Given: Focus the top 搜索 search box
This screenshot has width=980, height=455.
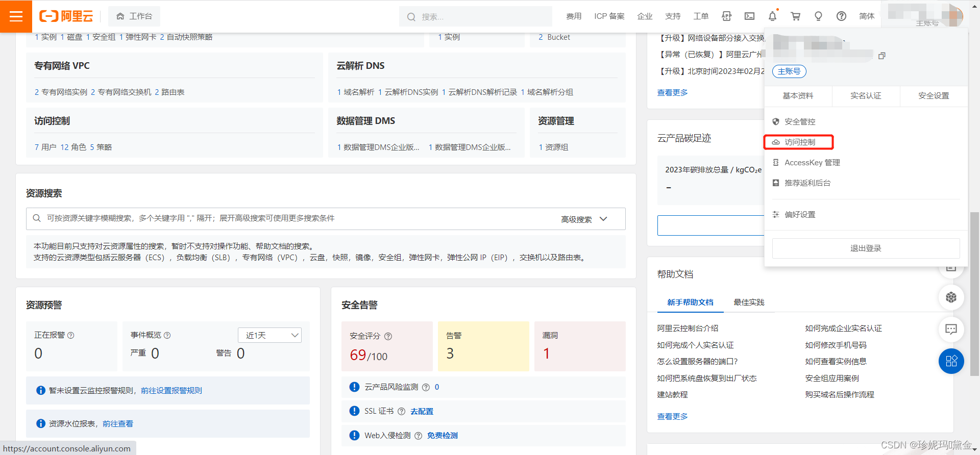Looking at the screenshot, I should tap(476, 16).
